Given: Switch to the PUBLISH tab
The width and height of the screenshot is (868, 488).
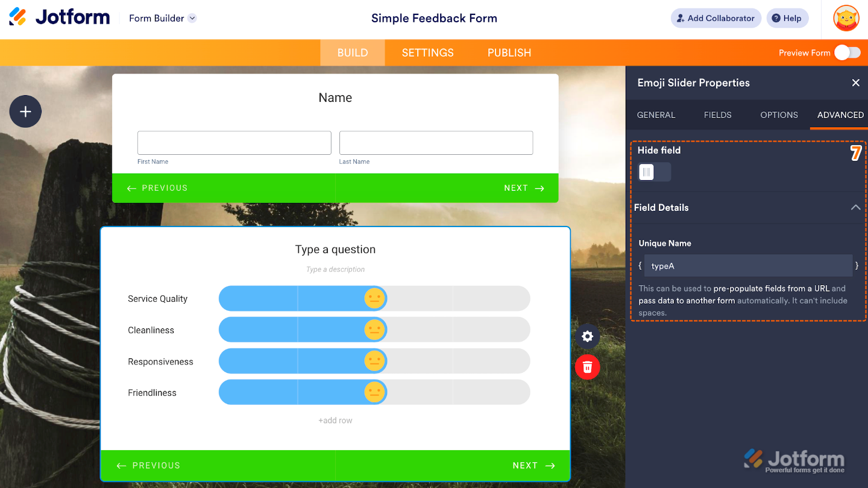Looking at the screenshot, I should click(509, 52).
